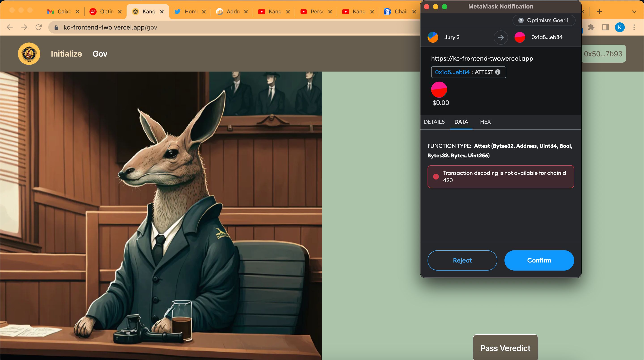Click the 0x50...7b93 wallet button
The height and width of the screenshot is (360, 644).
tap(604, 54)
